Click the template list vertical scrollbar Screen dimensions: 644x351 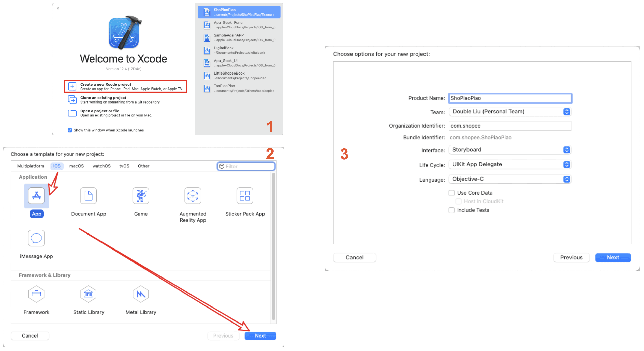tap(273, 246)
